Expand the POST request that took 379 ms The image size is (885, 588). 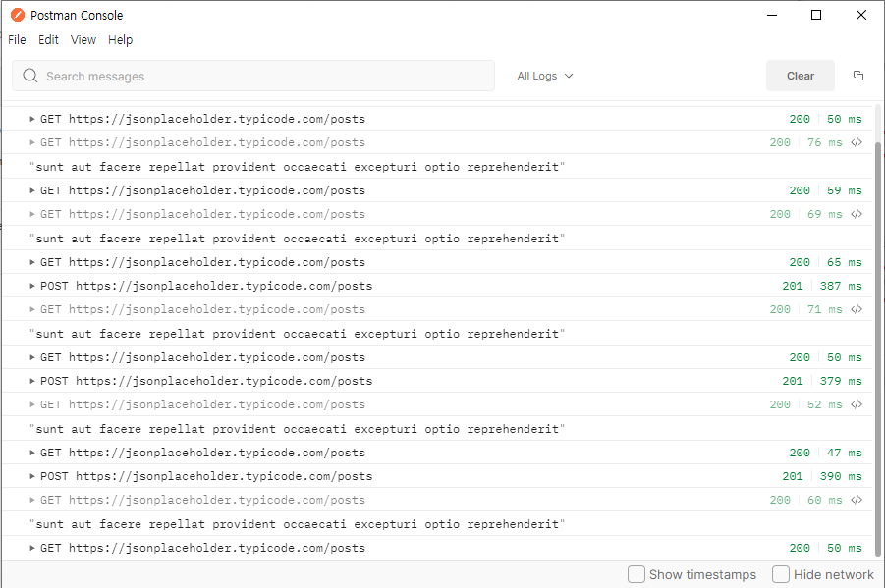(32, 382)
